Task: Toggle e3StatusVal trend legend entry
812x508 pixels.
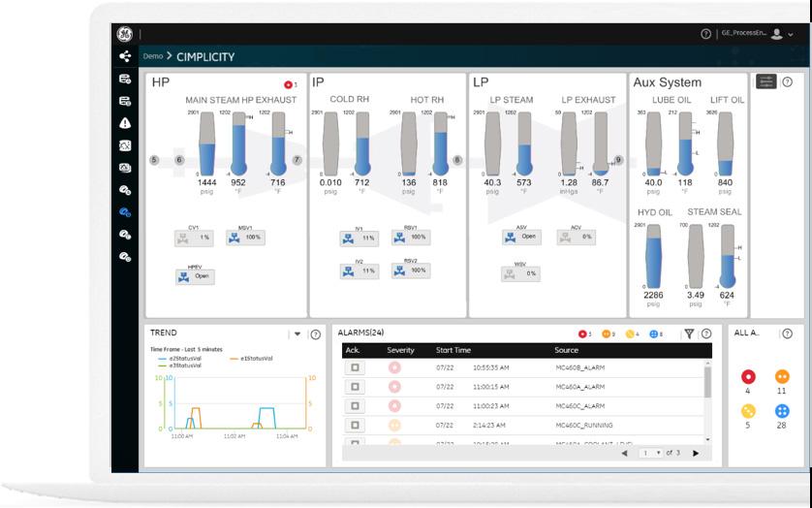Action: pos(179,365)
